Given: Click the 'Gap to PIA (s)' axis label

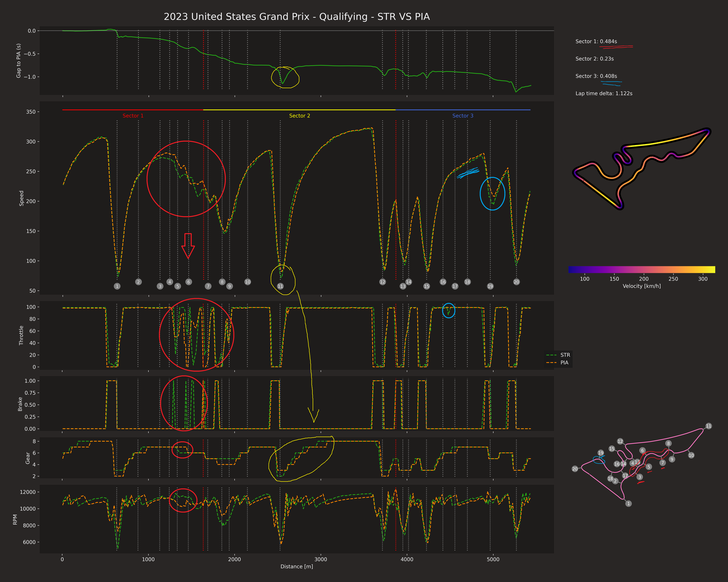Looking at the screenshot, I should (x=19, y=61).
